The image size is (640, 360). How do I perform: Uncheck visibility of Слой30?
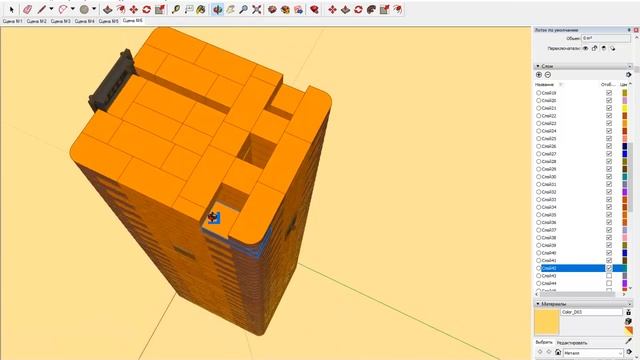click(x=609, y=177)
